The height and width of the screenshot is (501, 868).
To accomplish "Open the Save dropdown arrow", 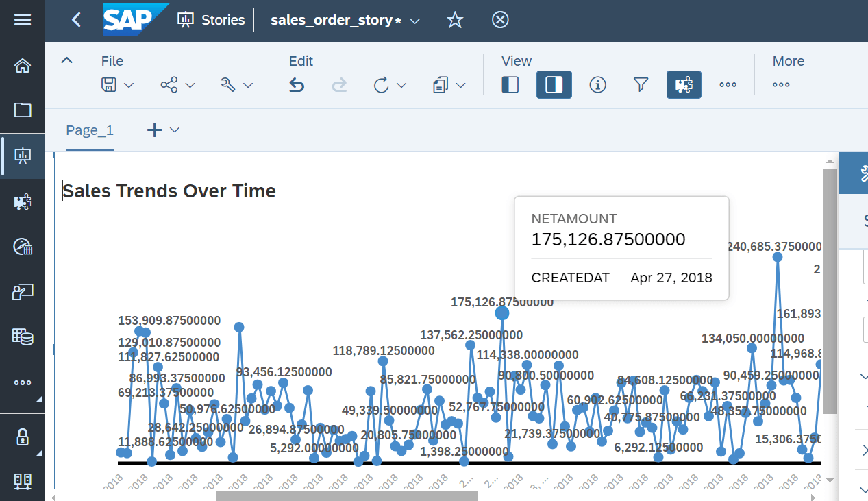I will click(x=127, y=84).
